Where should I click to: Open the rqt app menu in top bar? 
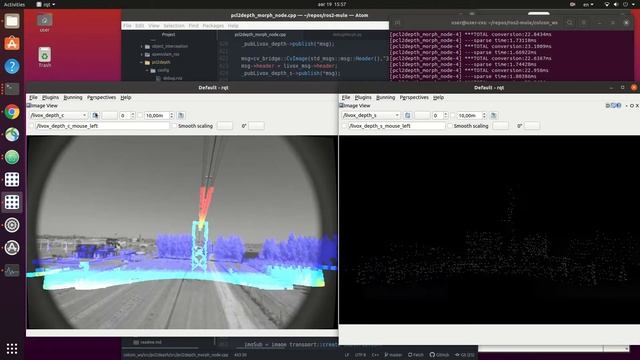46,4
